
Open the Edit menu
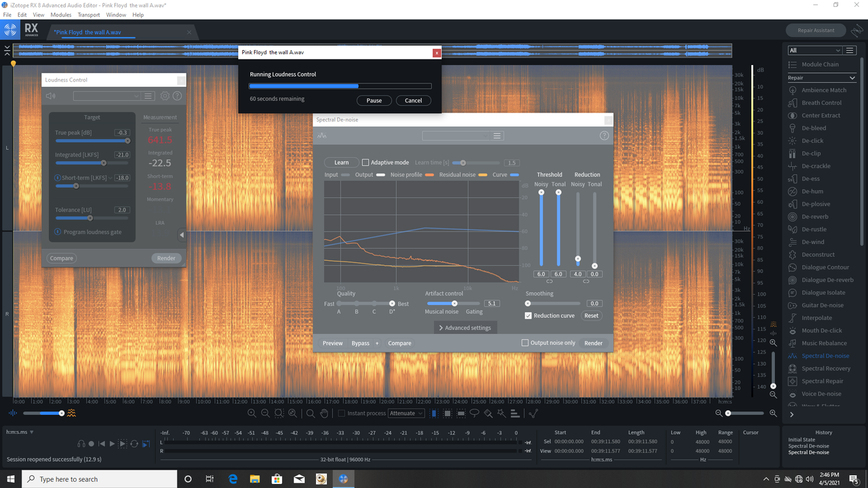[22, 14]
